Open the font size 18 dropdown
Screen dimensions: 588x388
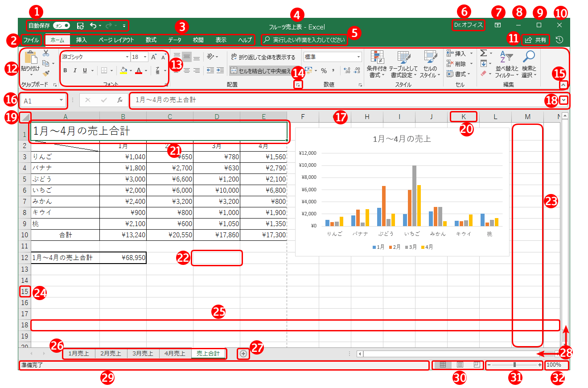point(145,57)
